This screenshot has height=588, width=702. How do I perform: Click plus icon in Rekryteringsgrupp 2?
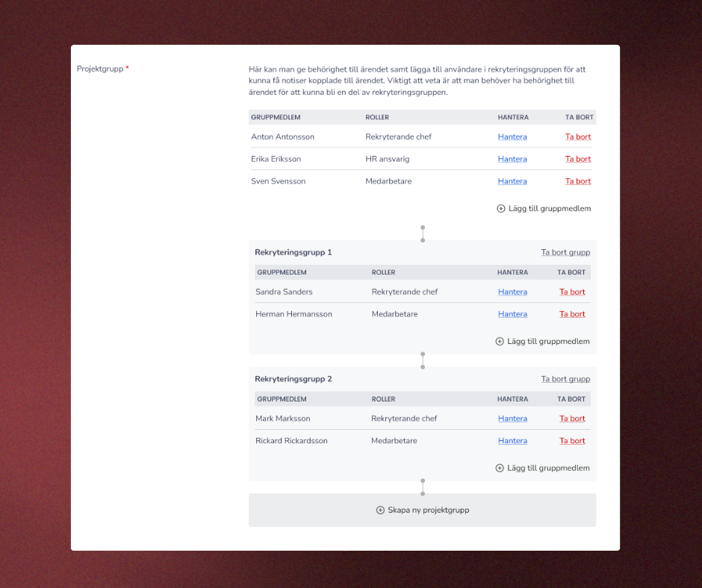[x=500, y=469]
